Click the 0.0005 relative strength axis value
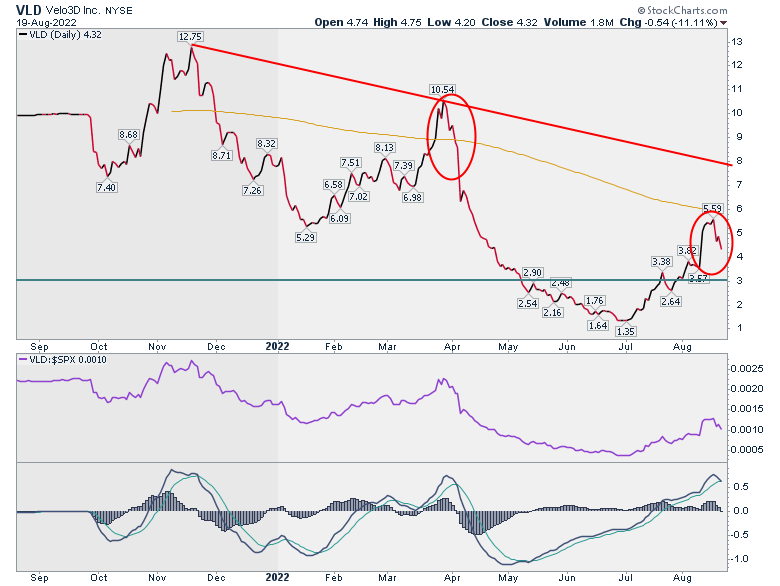This screenshot has width=780, height=586. 747,450
